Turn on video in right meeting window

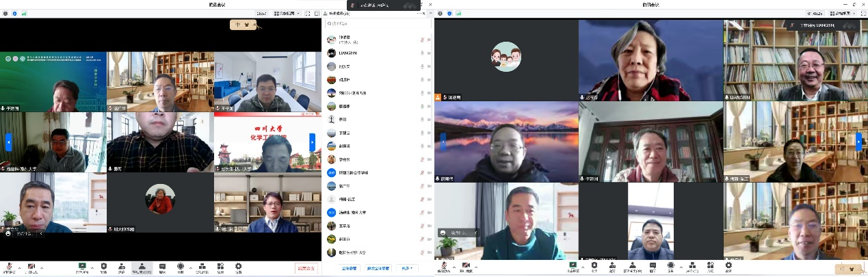click(467, 267)
